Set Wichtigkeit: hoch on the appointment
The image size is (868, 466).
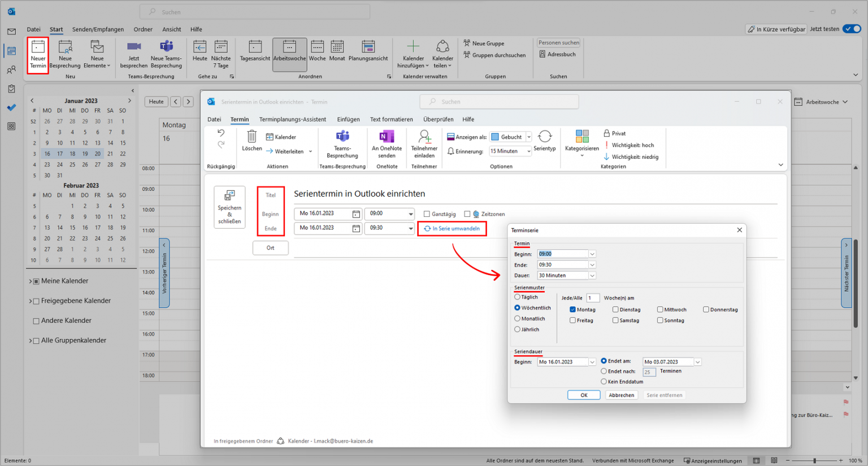pyautogui.click(x=629, y=145)
